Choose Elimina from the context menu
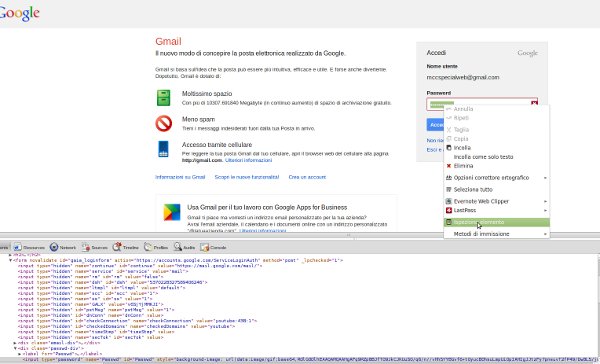 pos(497,166)
